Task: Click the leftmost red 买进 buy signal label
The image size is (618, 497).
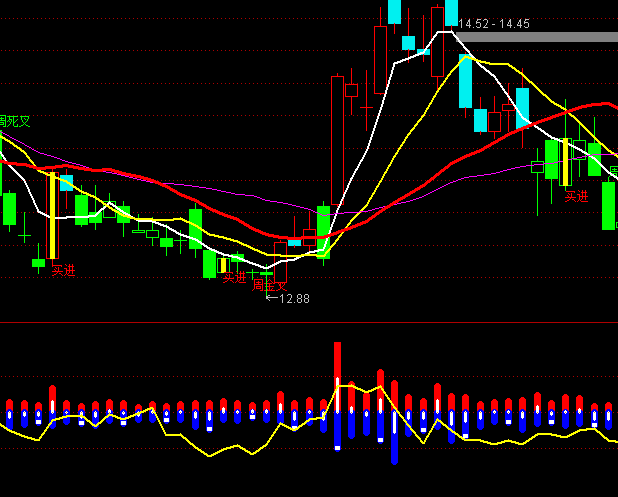Action: click(x=63, y=270)
